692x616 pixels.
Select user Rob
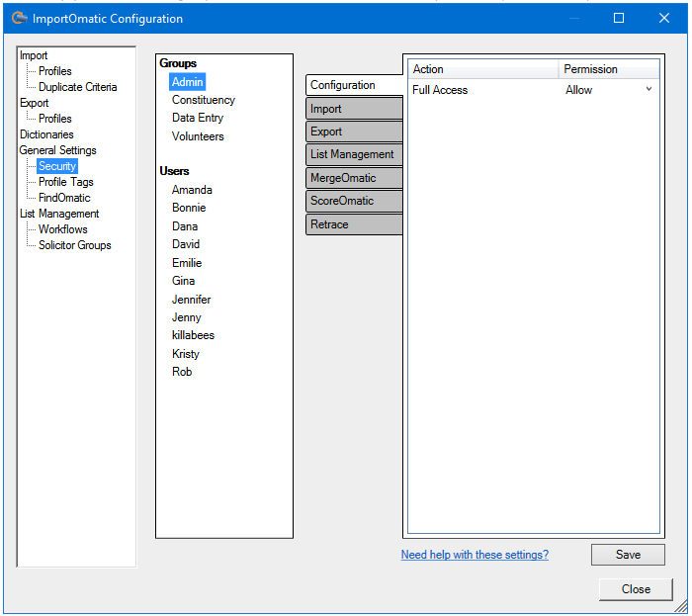(182, 372)
